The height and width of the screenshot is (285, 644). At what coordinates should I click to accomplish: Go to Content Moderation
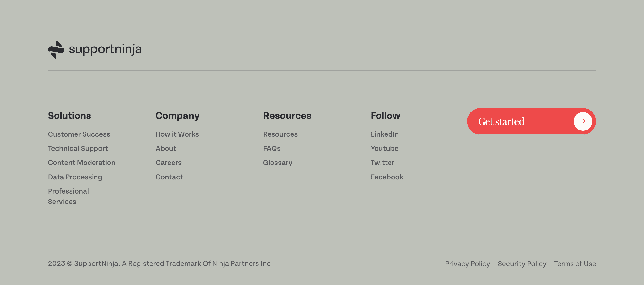(81, 163)
